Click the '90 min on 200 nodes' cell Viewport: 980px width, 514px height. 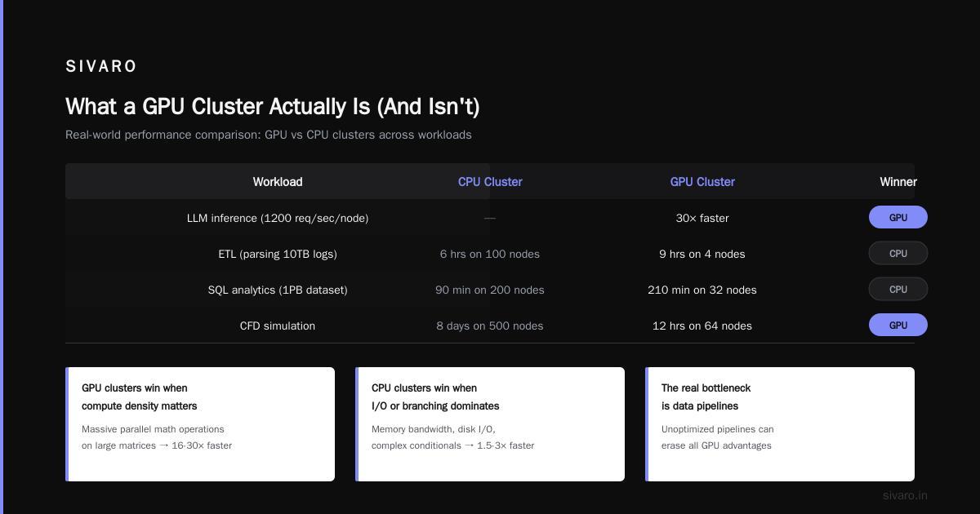point(490,290)
